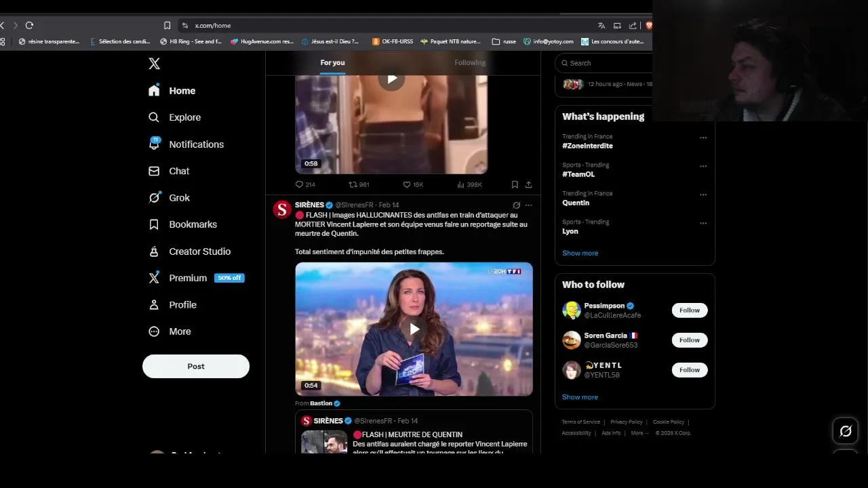Open Terms of Service link
This screenshot has width=868, height=488.
click(x=581, y=422)
